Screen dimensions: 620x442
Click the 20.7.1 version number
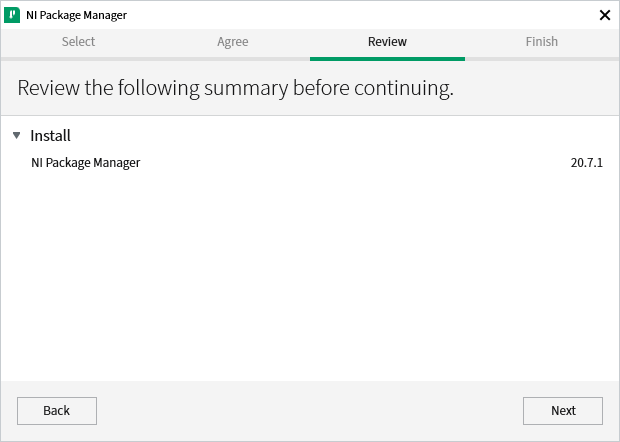coord(587,162)
